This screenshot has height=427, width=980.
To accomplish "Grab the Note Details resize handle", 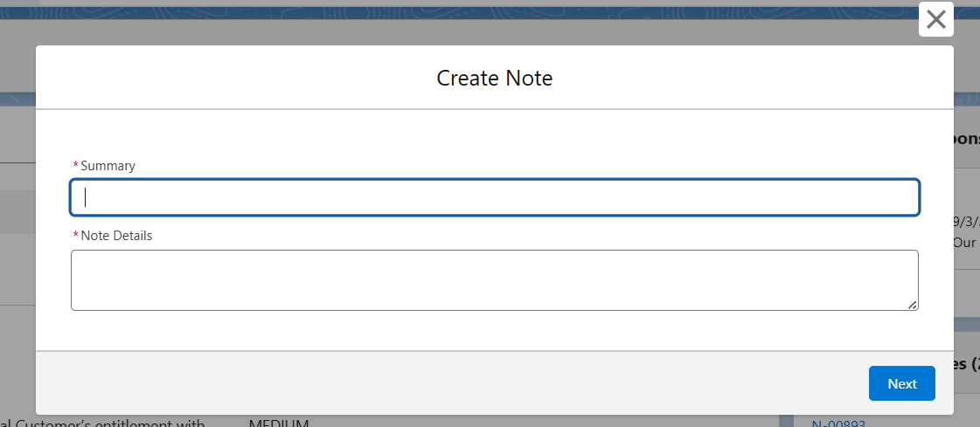I will [912, 305].
